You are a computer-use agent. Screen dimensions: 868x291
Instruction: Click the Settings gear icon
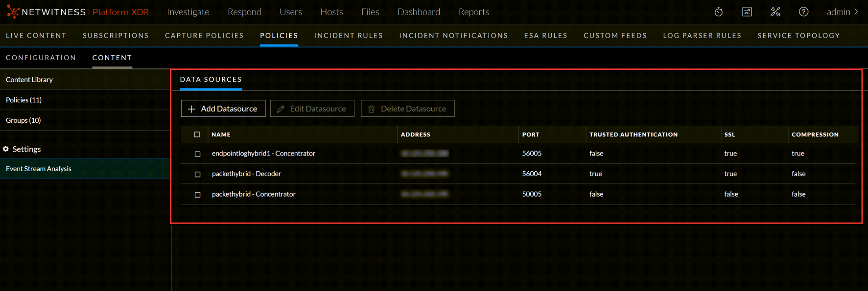pyautogui.click(x=6, y=149)
